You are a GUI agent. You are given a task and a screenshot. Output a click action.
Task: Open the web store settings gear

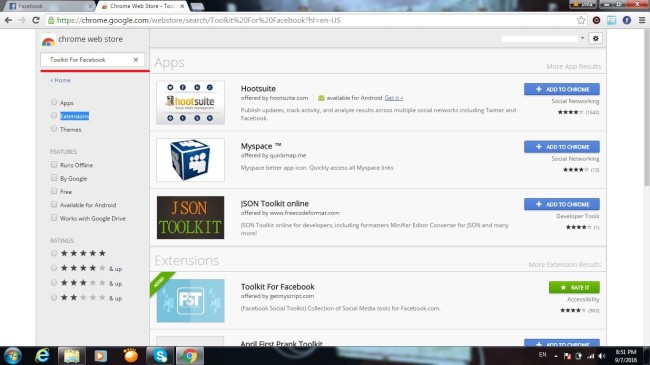tap(596, 39)
